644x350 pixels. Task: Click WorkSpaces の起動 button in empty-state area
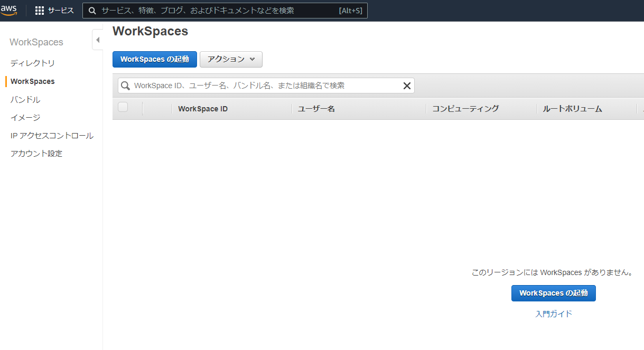553,293
